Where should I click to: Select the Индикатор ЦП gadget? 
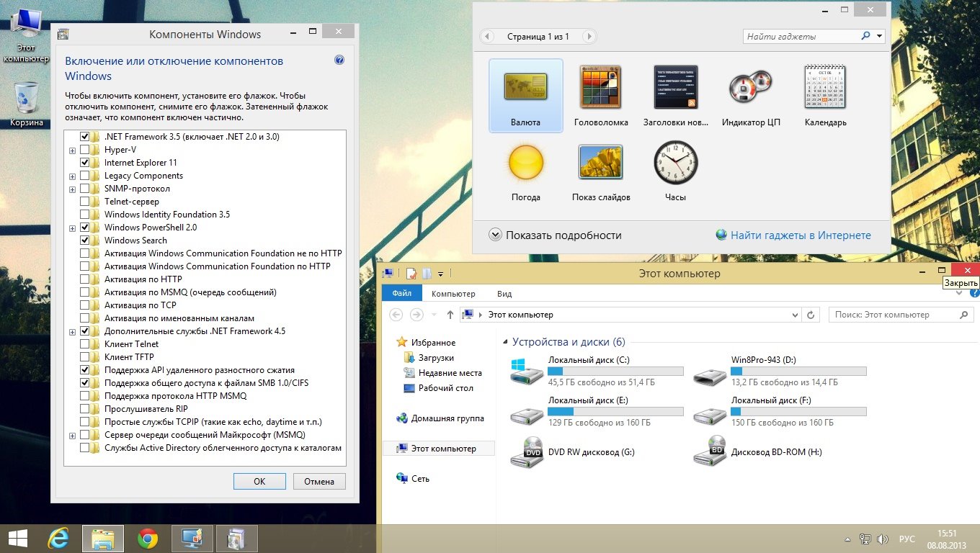[x=751, y=96]
